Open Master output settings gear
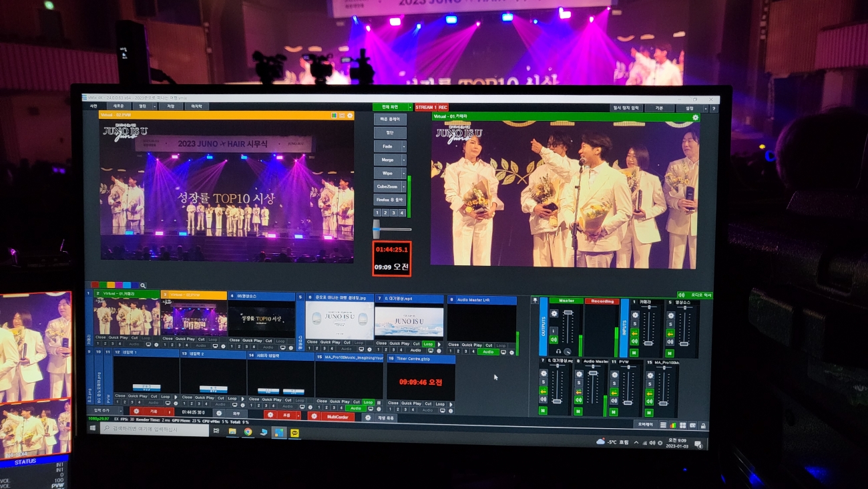The width and height of the screenshot is (868, 489). 554,313
